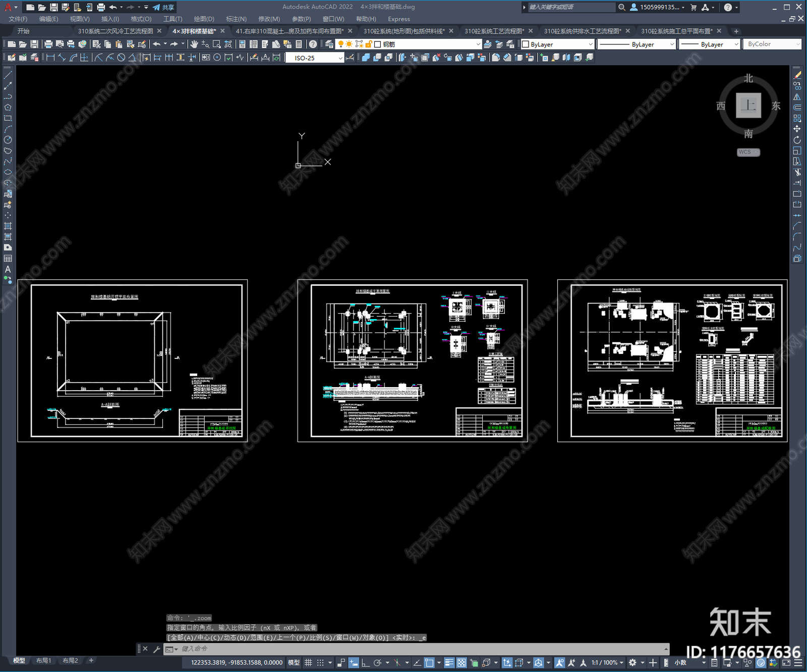The height and width of the screenshot is (672, 807).
Task: Toggle grid display in status bar
Action: pyautogui.click(x=308, y=662)
